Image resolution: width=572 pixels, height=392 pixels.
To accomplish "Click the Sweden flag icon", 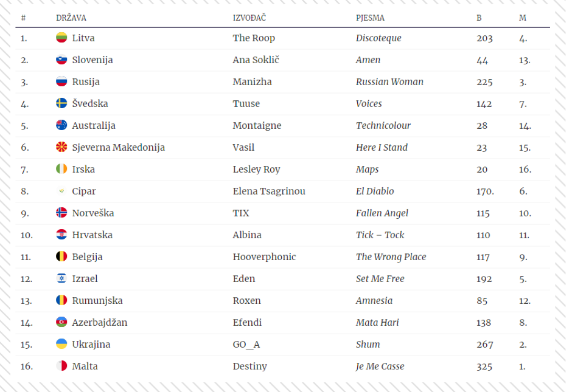I will click(x=61, y=103).
